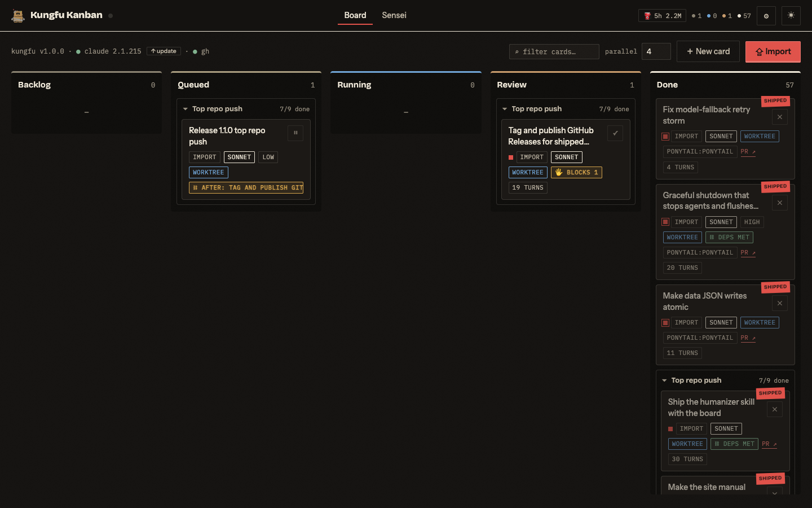812x508 pixels.
Task: Toggle light theme with sun icon
Action: [791, 16]
